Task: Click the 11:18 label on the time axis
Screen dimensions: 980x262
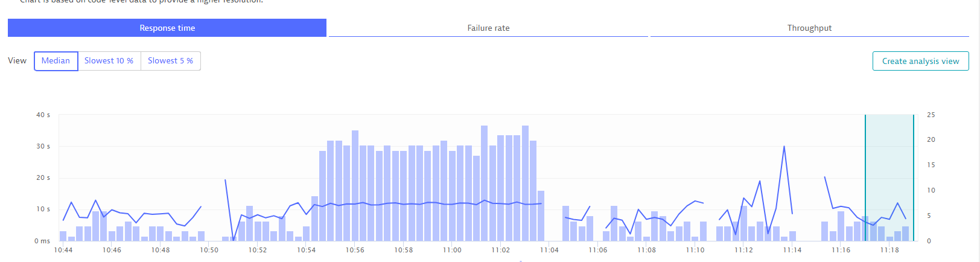Action: [x=889, y=250]
